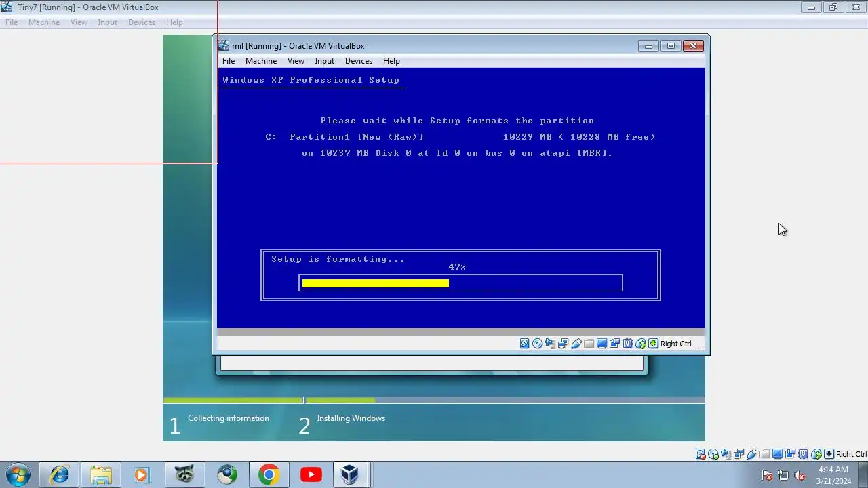Switch to VirtualBox on the taskbar

point(350,474)
